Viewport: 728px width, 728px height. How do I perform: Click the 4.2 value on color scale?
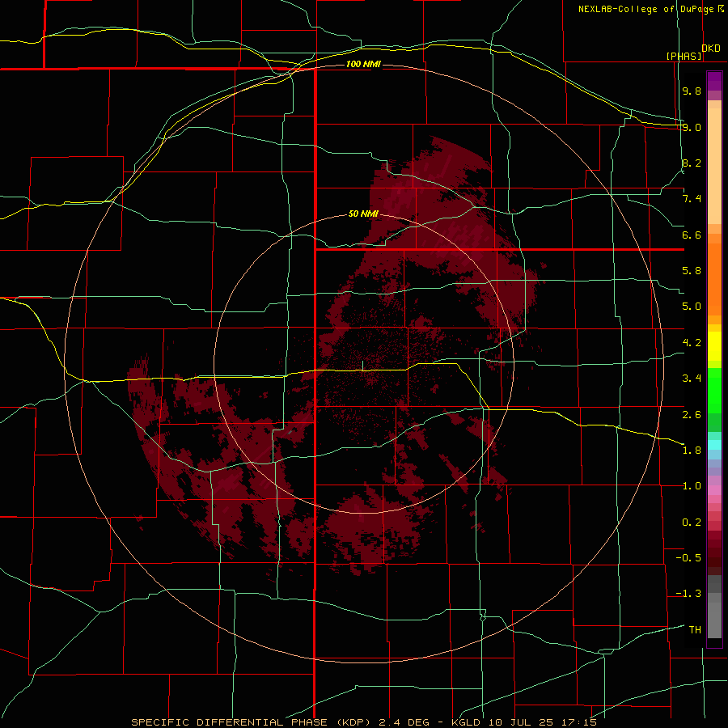(692, 343)
